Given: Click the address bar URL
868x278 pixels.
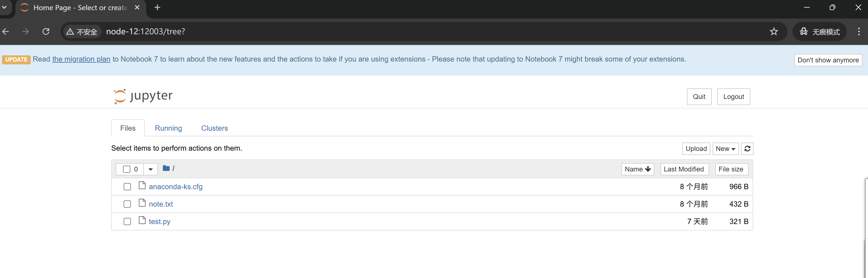Looking at the screenshot, I should [x=146, y=32].
